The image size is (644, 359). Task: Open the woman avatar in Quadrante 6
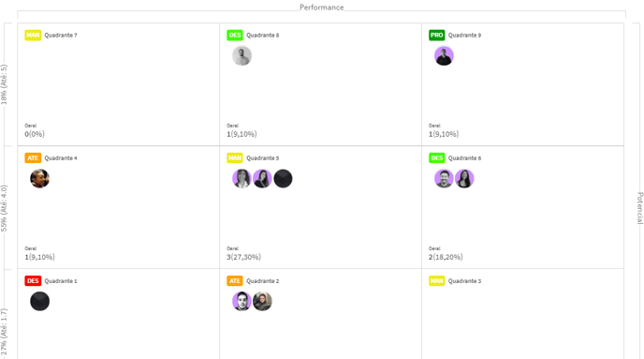(464, 178)
